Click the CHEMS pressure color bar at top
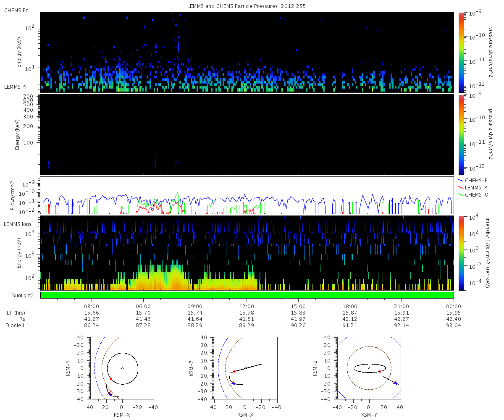 (462, 52)
